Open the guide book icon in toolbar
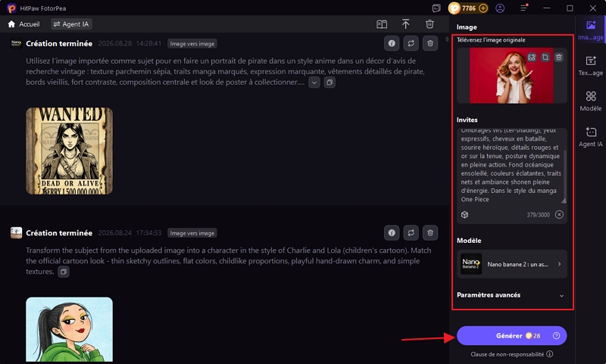606x364 pixels. [382, 24]
